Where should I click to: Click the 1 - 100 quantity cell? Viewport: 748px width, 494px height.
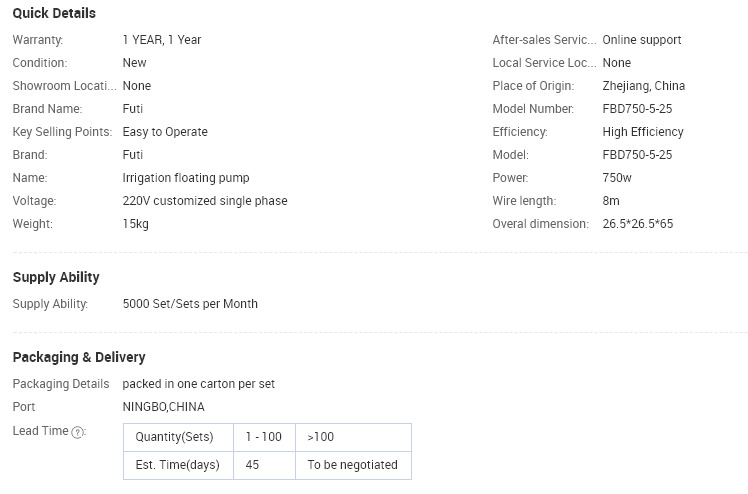264,437
